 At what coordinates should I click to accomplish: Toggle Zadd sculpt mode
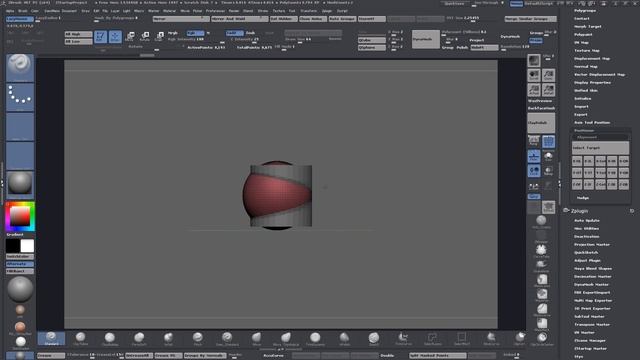(x=234, y=33)
